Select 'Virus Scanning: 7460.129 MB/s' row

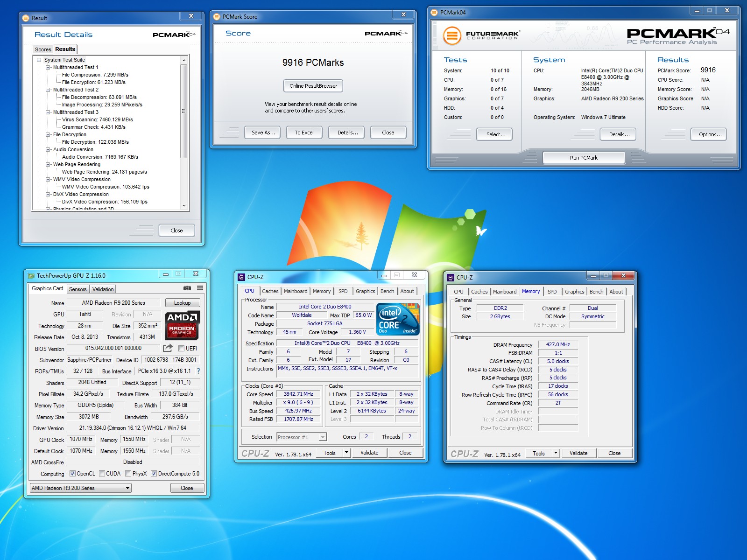click(x=98, y=119)
